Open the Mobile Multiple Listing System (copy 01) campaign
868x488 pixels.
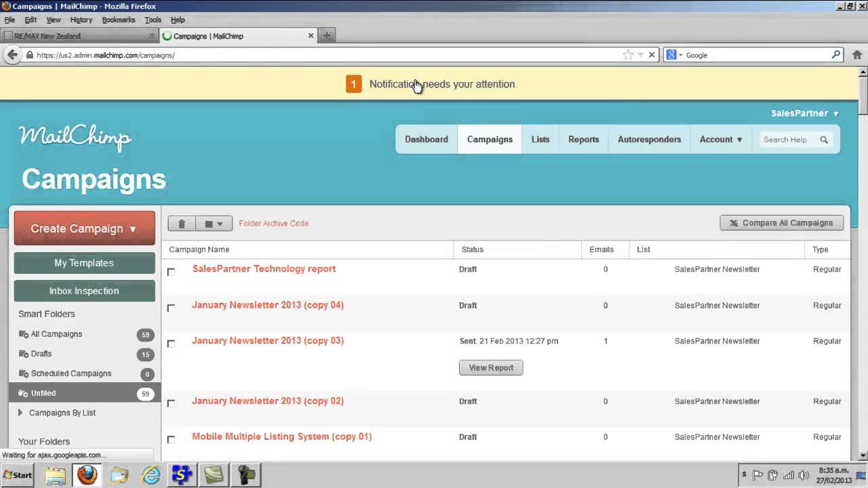(282, 436)
